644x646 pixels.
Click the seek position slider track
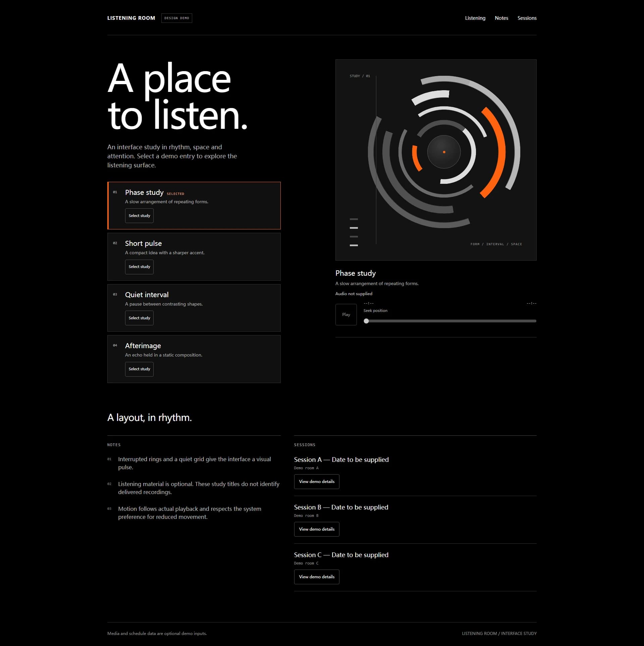[x=450, y=321]
